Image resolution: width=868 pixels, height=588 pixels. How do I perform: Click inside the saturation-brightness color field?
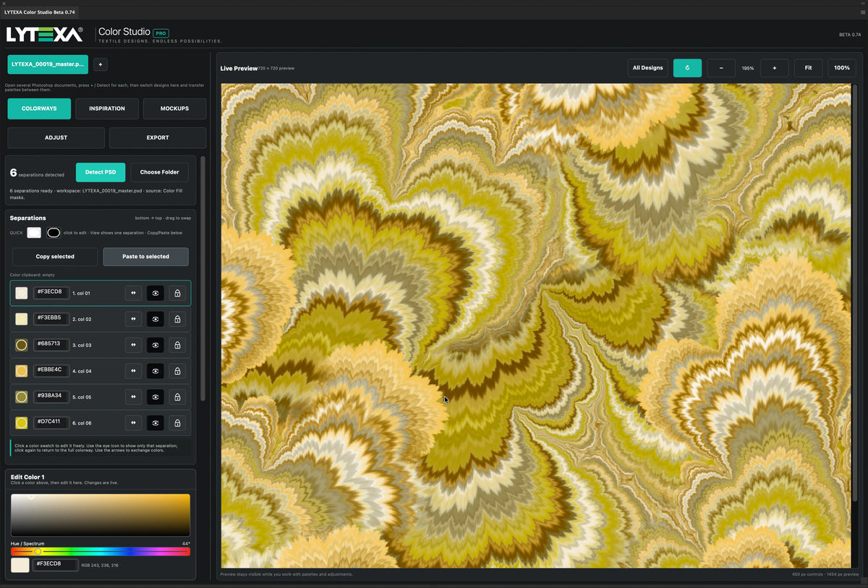(x=101, y=515)
